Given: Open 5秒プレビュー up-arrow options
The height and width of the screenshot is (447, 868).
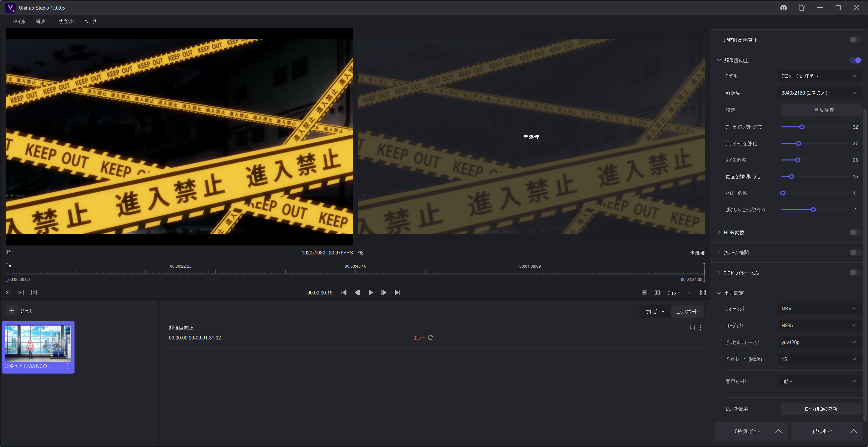Looking at the screenshot, I should point(778,431).
